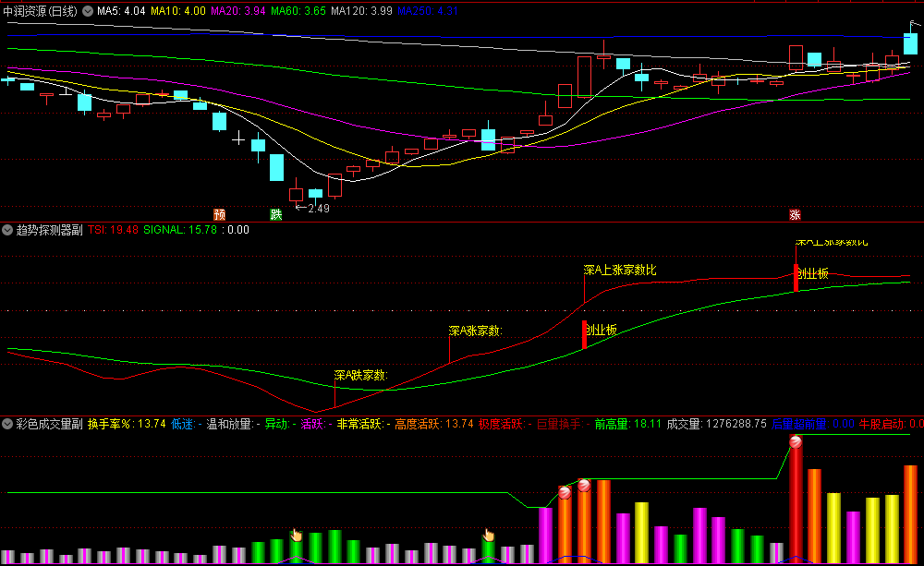Click the 后量超前量: 0.00 readout
Image resolution: width=924 pixels, height=566 pixels.
pyautogui.click(x=813, y=424)
